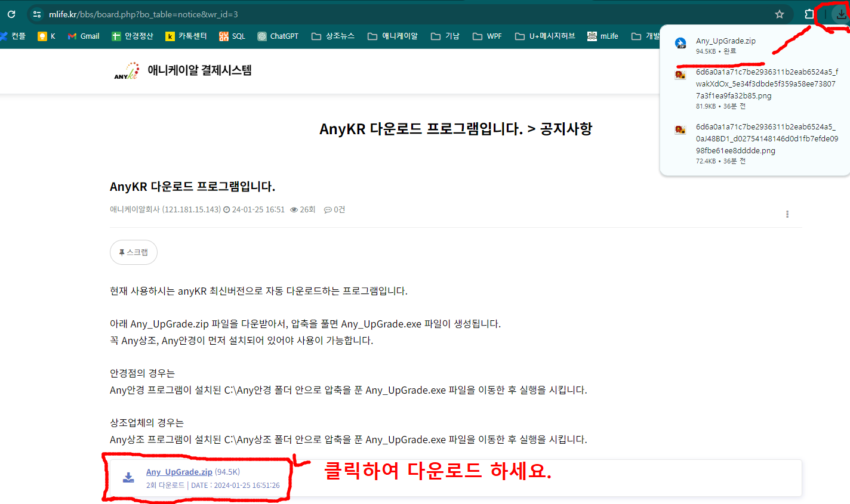The image size is (850, 504).
Task: Expand the 애니케이알 bookmark folder
Action: tap(393, 36)
